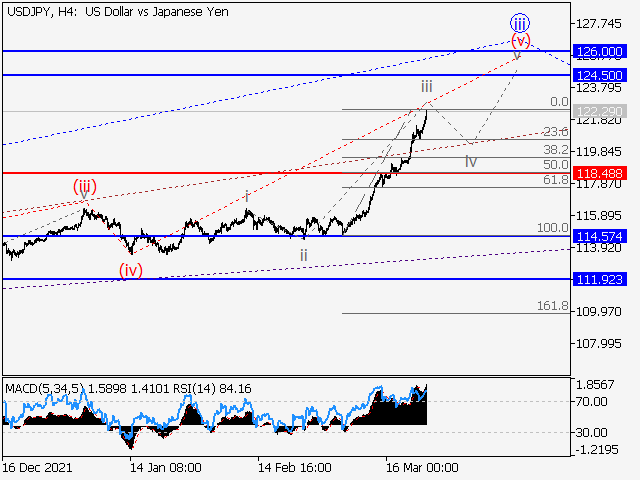Click the grey wave iii label near the price peak
This screenshot has height=480, width=640.
click(x=427, y=87)
